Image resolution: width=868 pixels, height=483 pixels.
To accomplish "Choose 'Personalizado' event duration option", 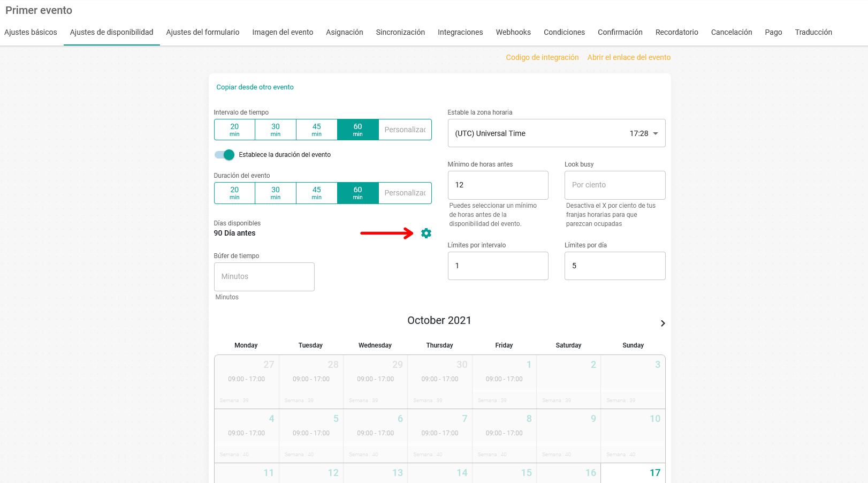I will (405, 192).
